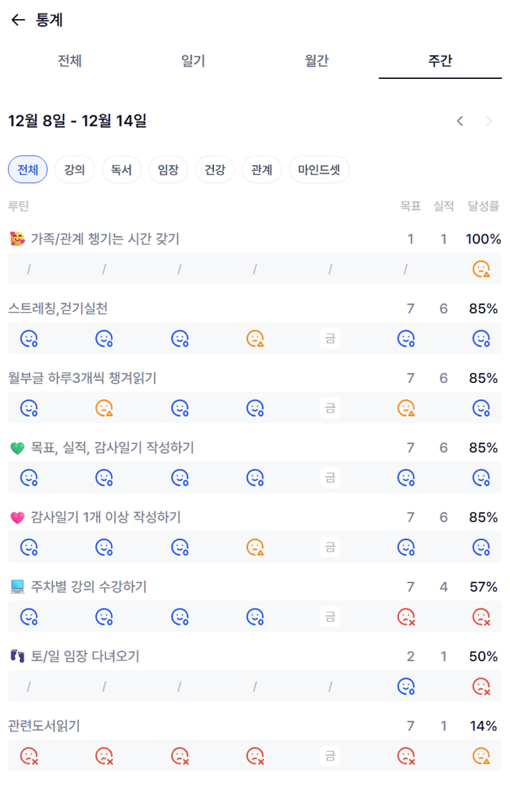The image size is (510, 812).
Task: Filter routines by 독서 chip
Action: pos(121,170)
